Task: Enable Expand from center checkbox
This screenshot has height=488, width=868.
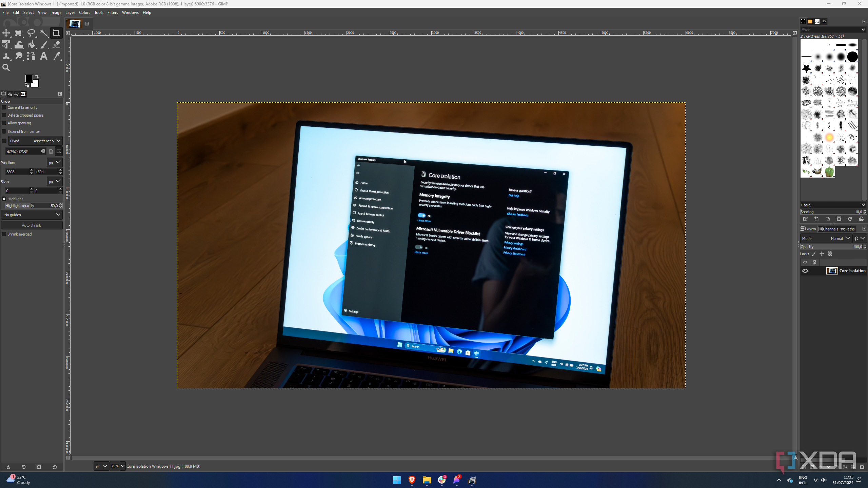Action: [x=4, y=131]
